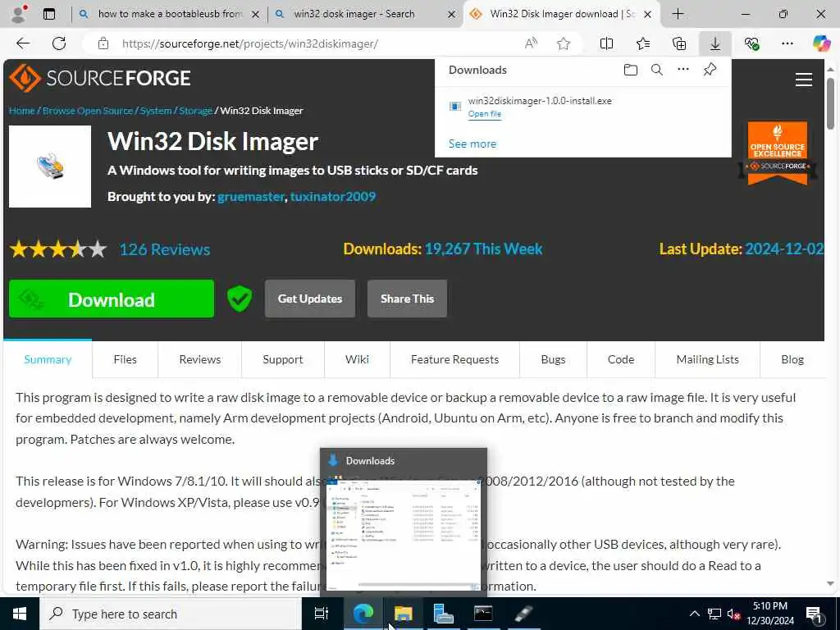This screenshot has height=630, width=840.
Task: Open downloads folder icon in Downloads panel
Action: [x=631, y=70]
